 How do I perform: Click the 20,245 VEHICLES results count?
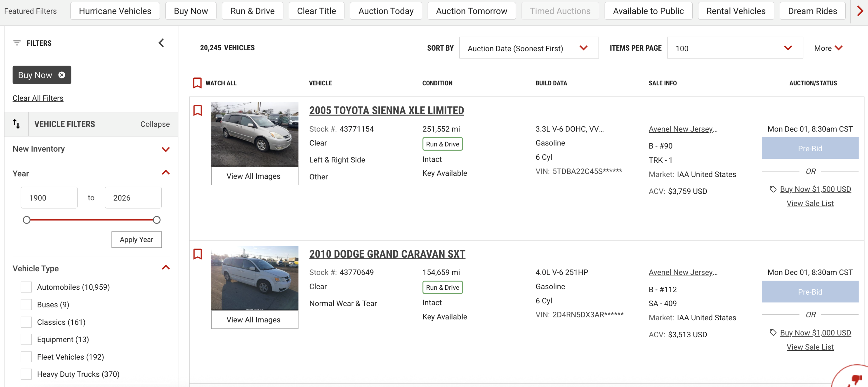click(x=227, y=48)
